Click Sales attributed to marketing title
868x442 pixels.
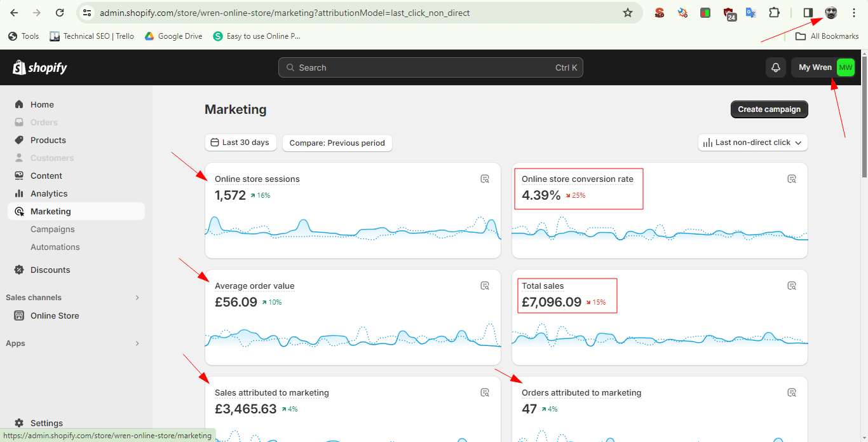point(272,393)
